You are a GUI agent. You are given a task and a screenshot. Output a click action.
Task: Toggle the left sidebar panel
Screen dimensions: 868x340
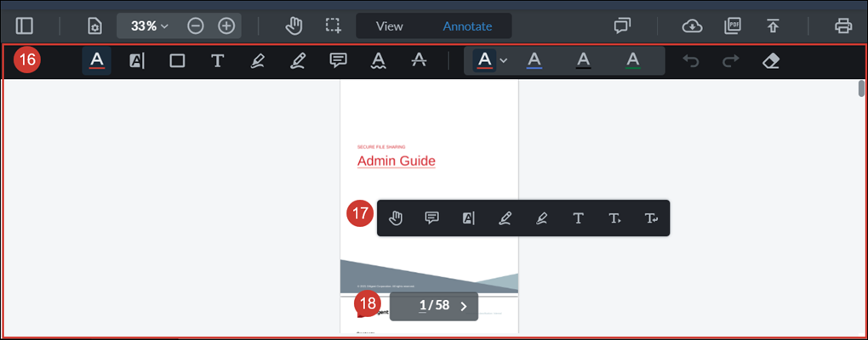point(25,25)
